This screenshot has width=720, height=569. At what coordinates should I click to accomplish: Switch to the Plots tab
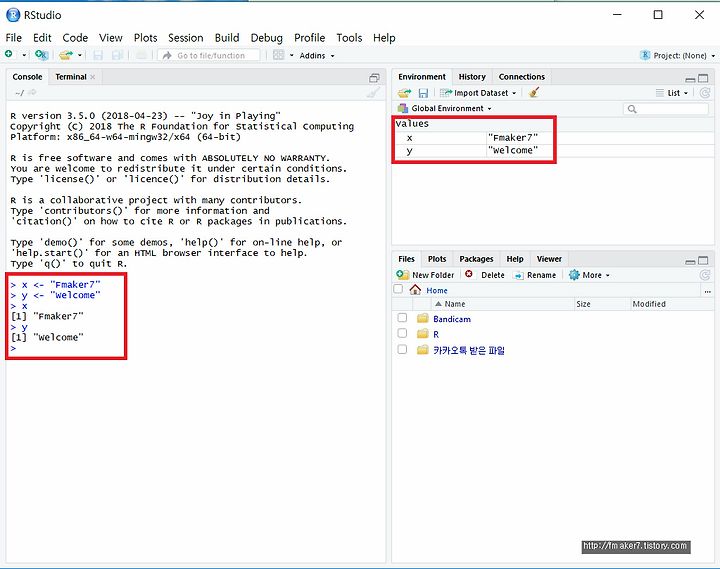[437, 259]
